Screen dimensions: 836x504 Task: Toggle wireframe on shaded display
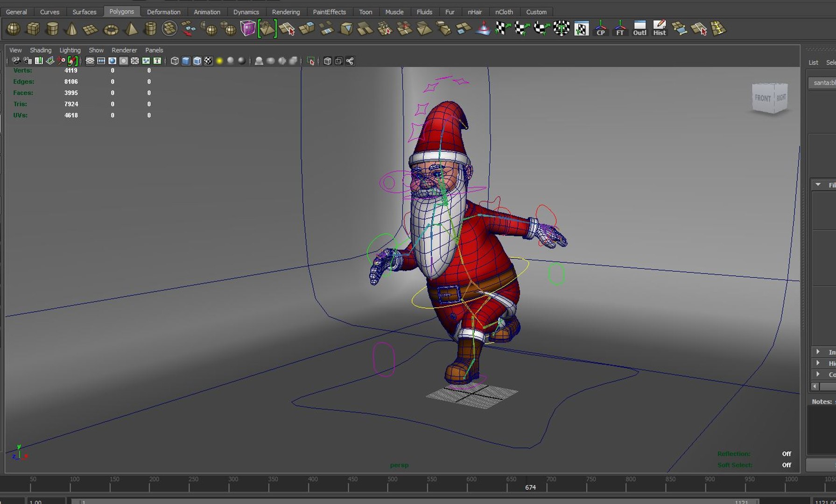click(x=197, y=61)
